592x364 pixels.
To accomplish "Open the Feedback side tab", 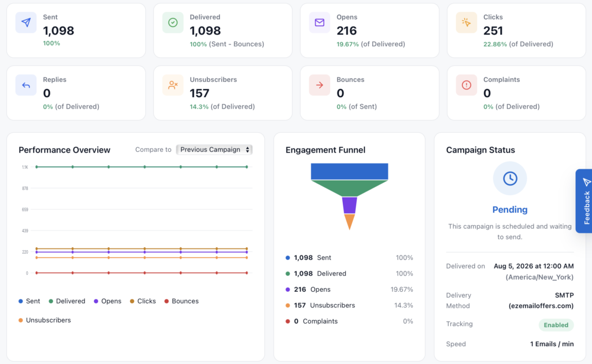I will coord(584,201).
